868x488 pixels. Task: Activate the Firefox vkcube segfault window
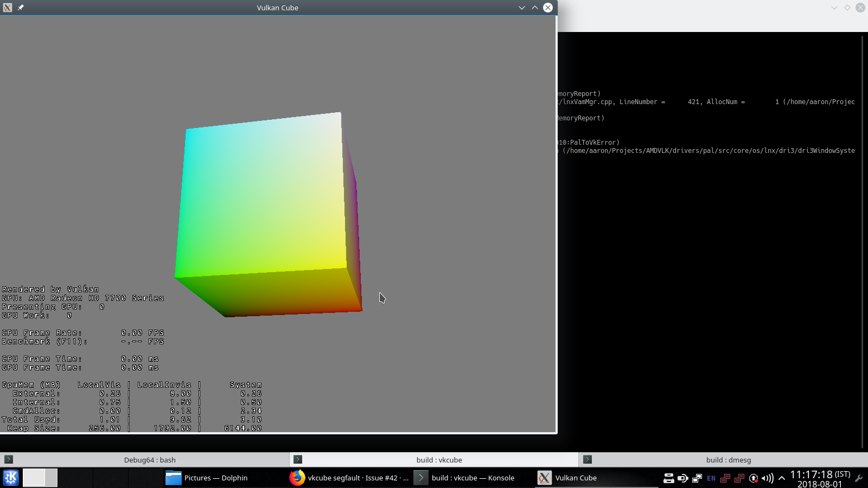click(350, 478)
